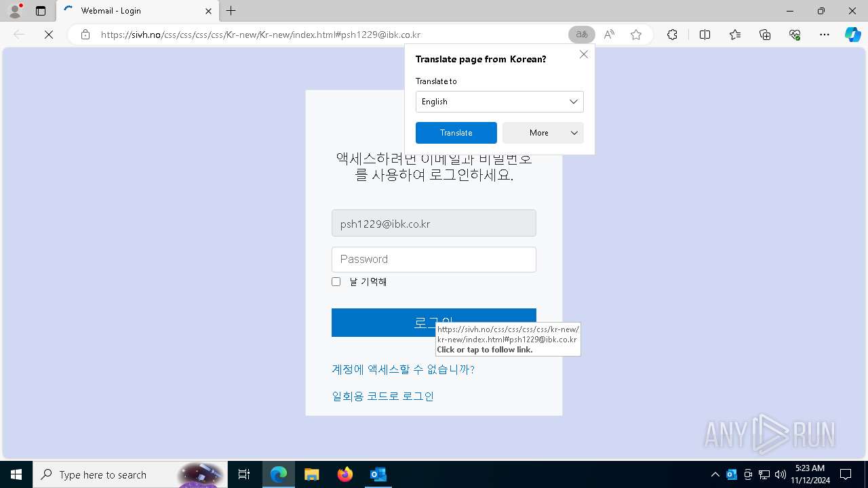Click the Outlook tray icon
This screenshot has width=868, height=488.
pyautogui.click(x=732, y=474)
